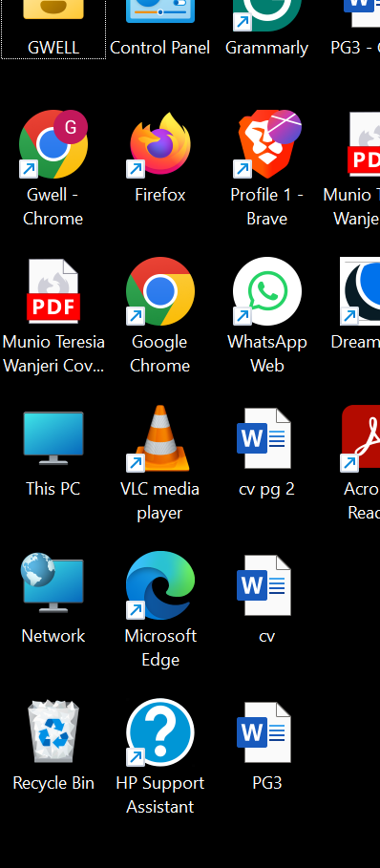380x868 pixels.
Task: Select the GWELL folder icon
Action: point(53,10)
